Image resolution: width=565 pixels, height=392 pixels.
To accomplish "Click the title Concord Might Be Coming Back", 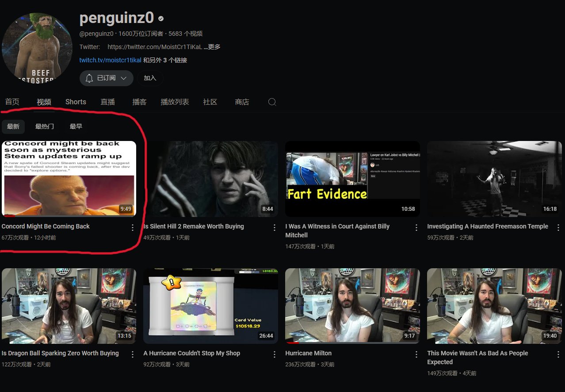I will [x=46, y=226].
